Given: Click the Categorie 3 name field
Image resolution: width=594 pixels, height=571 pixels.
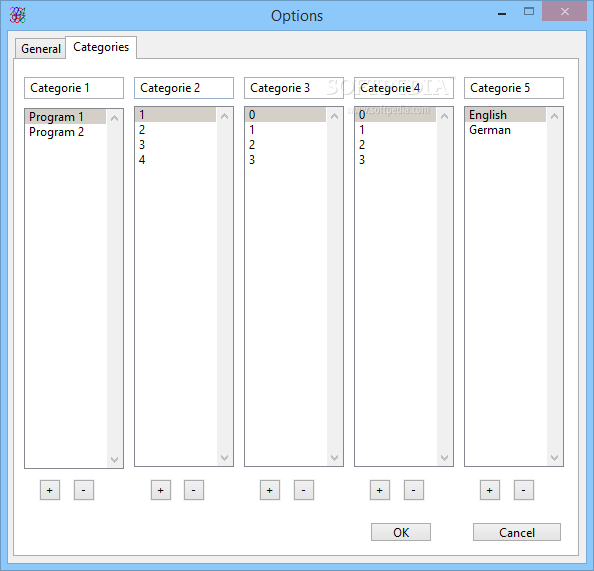Looking at the screenshot, I should pos(294,88).
